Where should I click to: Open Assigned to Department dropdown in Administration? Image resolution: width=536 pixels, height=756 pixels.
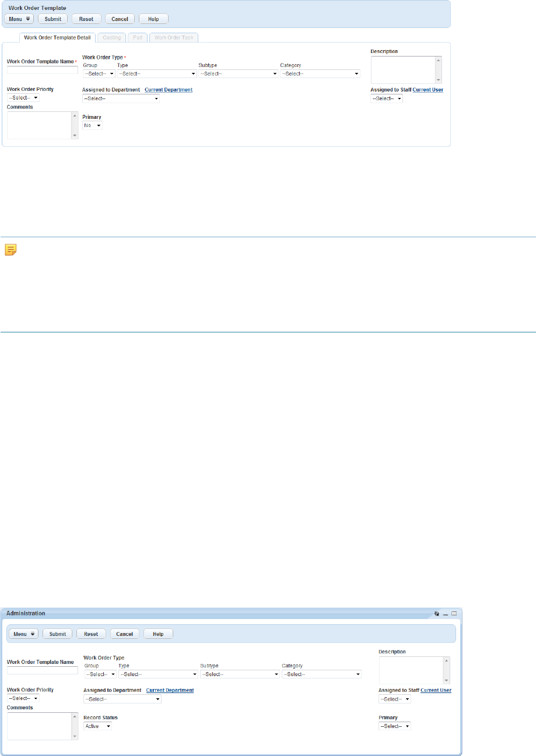click(122, 699)
